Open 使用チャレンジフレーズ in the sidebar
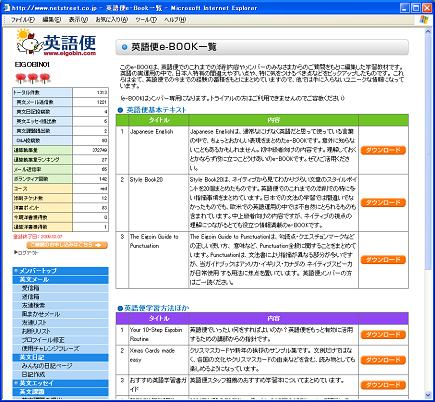 click(51, 349)
